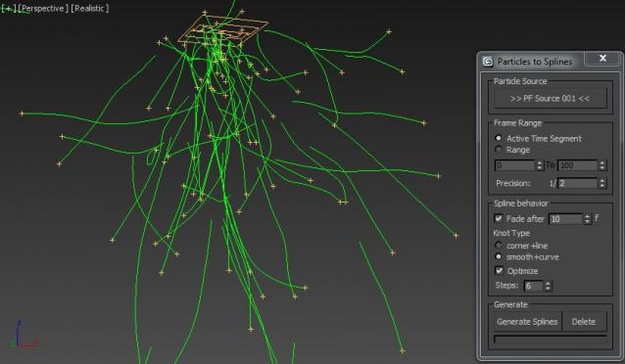Toggle the Fade after checkbox
Image resolution: width=625 pixels, height=364 pixels.
click(x=499, y=218)
